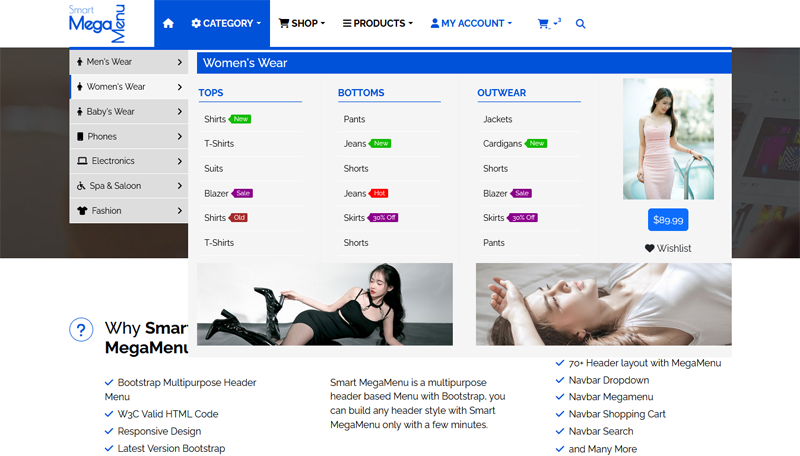Expand the Men's Wear chevron

180,62
